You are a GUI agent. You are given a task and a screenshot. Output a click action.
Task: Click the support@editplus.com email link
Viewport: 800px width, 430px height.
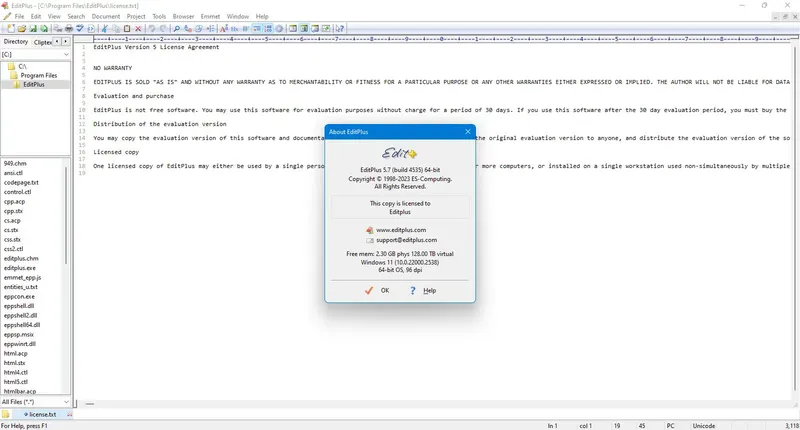pos(407,240)
